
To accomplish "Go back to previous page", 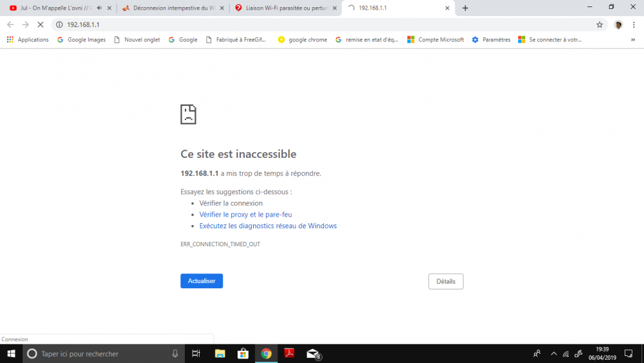I will pyautogui.click(x=10, y=25).
